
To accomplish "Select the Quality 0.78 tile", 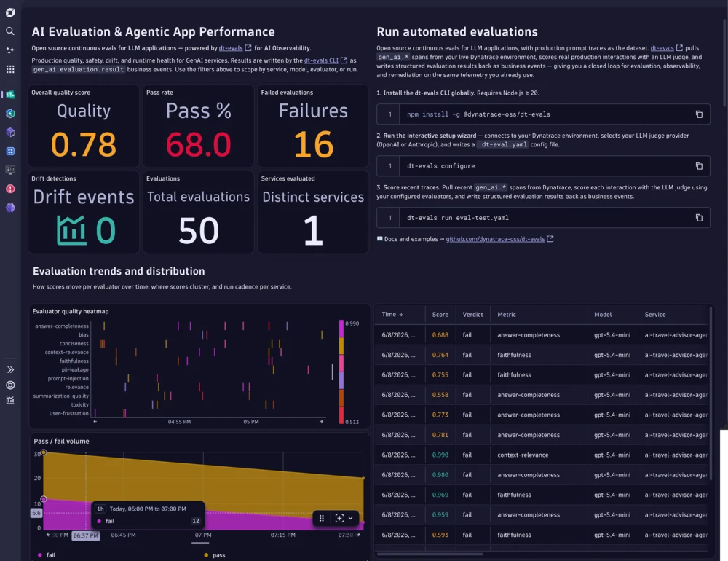I will click(84, 126).
